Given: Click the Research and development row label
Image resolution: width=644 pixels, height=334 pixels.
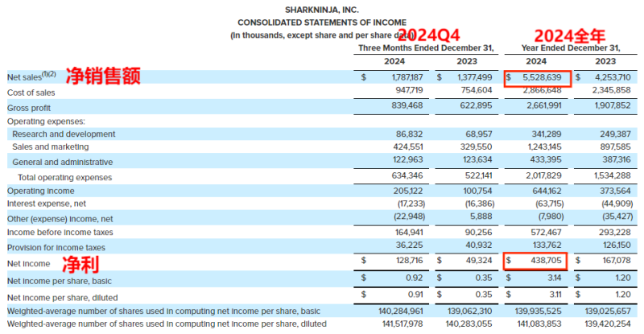Looking at the screenshot, I should tap(64, 134).
